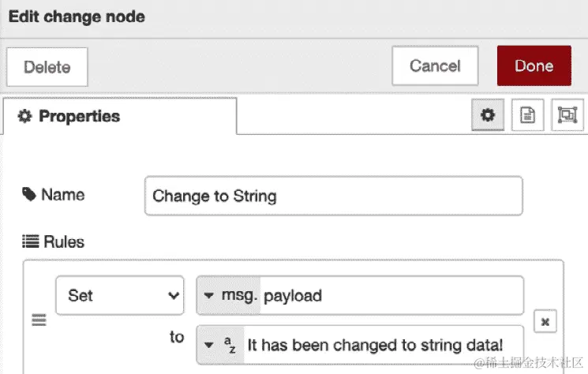
Task: Click the payload property field
Action: (391, 296)
